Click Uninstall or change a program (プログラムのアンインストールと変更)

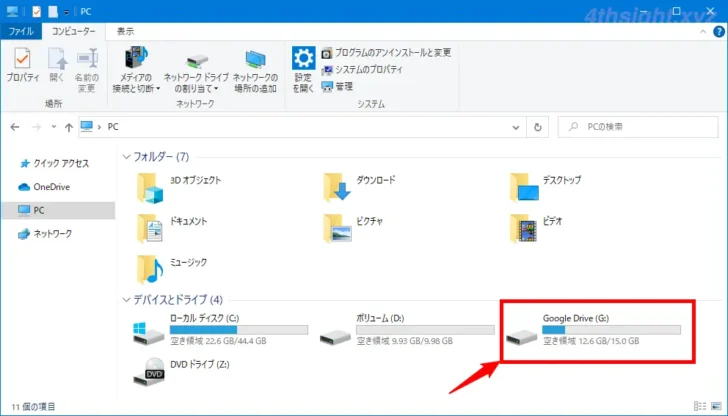coord(386,52)
